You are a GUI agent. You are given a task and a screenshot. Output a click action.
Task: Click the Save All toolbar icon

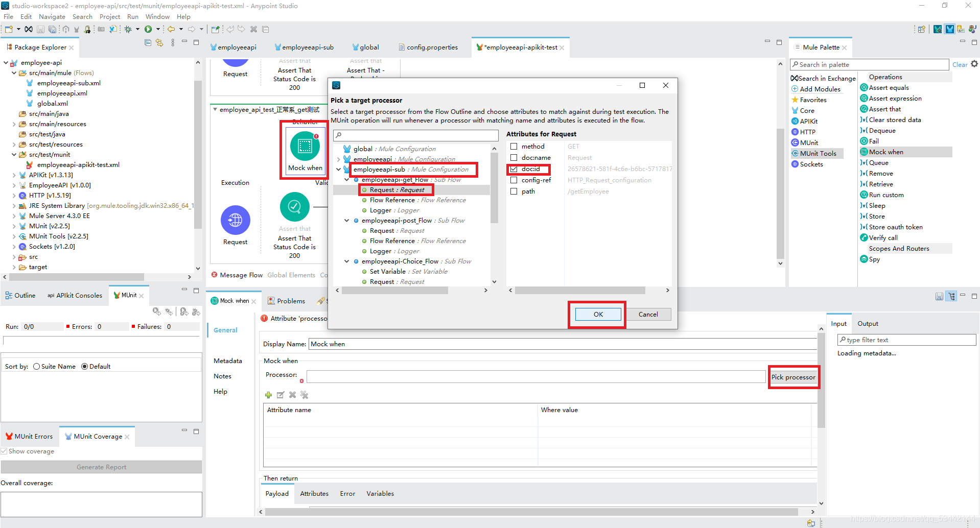[x=52, y=29]
